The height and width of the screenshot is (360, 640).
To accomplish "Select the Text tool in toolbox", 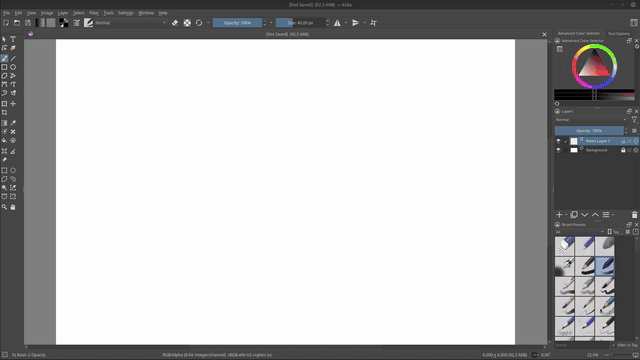I will tap(13, 39).
